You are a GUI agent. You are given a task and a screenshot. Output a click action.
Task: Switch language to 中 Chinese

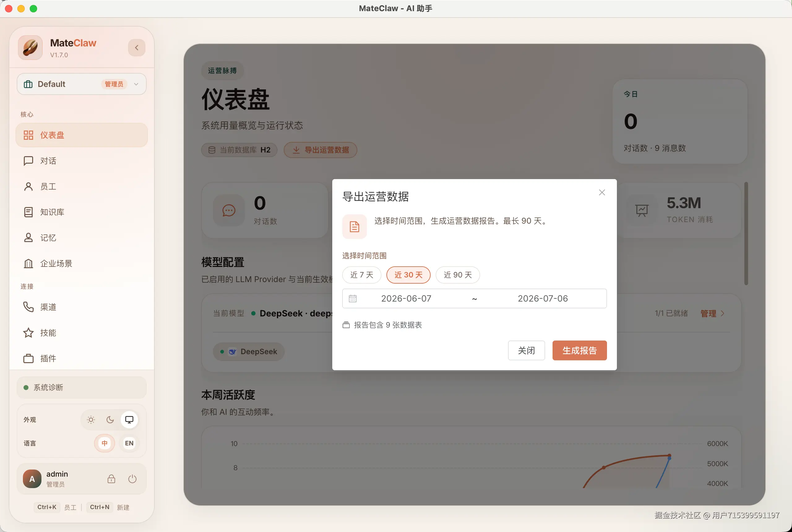pos(105,443)
